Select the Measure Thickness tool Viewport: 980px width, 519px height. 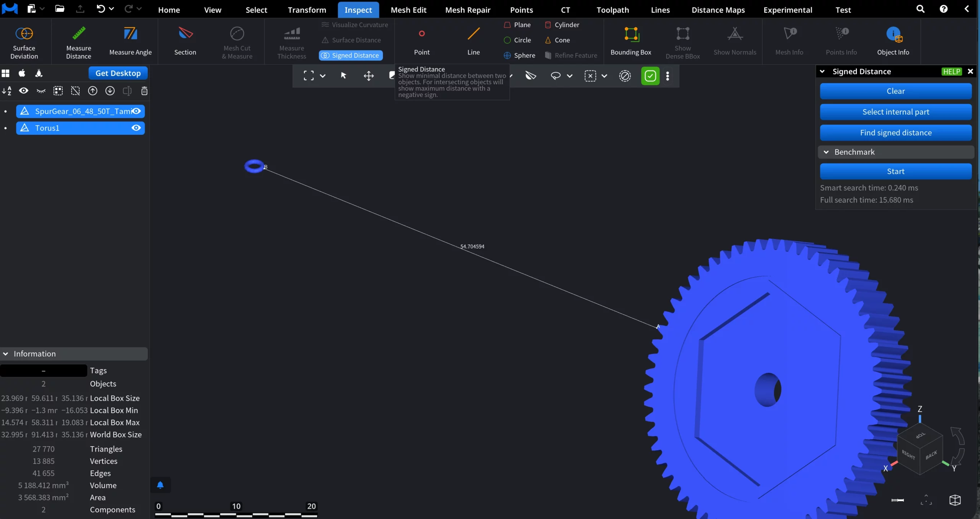(291, 42)
